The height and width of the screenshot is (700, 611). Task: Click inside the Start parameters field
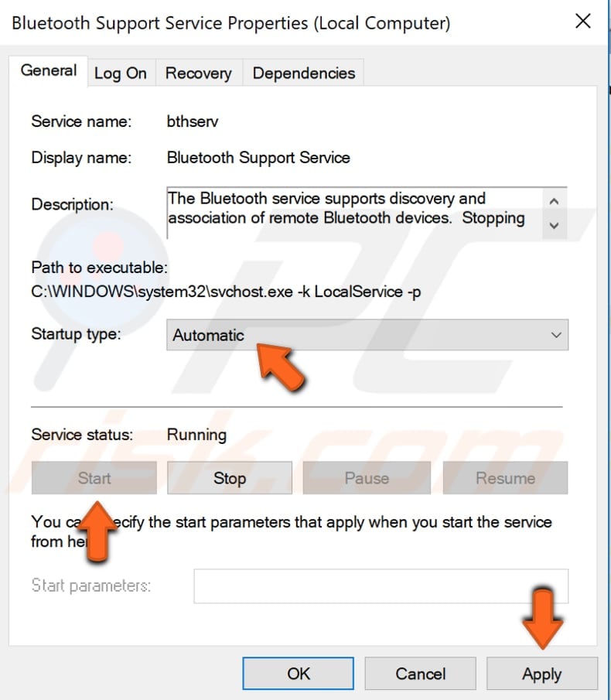379,586
